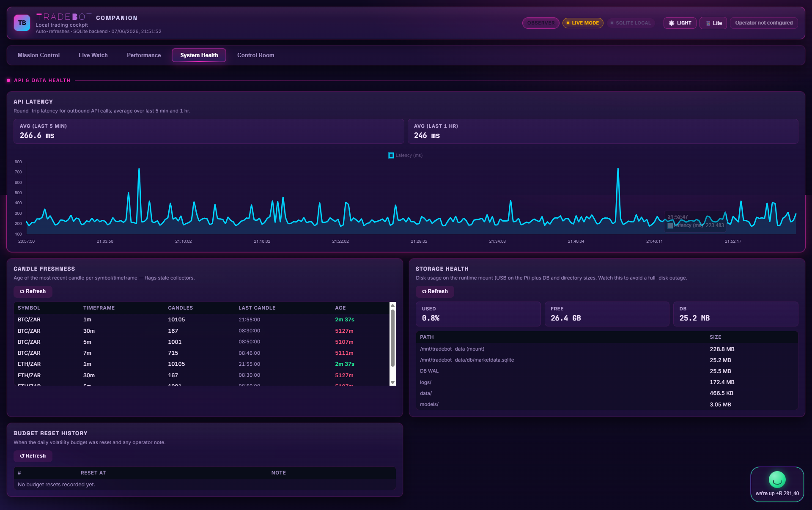Image resolution: width=812 pixels, height=510 pixels.
Task: Click the TB app logo icon
Action: click(22, 23)
